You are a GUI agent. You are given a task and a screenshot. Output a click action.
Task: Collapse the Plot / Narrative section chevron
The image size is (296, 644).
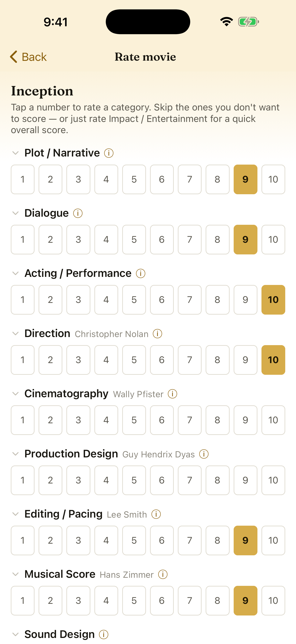[x=15, y=153]
